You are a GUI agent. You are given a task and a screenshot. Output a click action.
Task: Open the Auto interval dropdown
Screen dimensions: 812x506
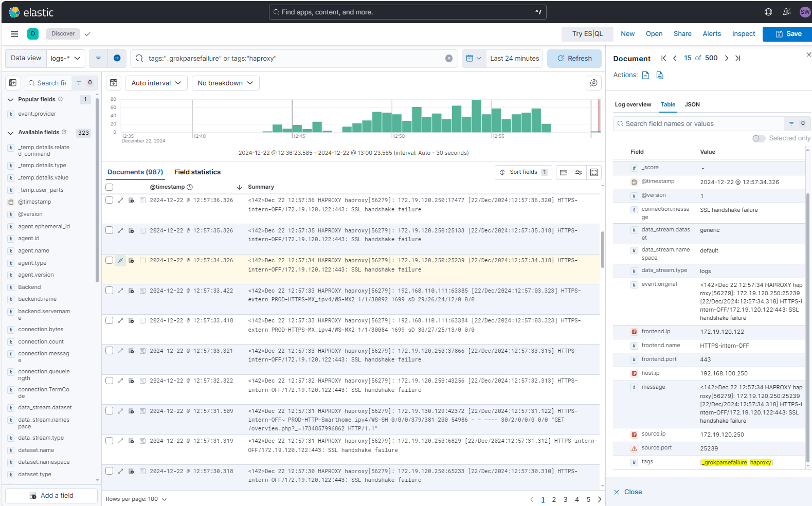(156, 83)
